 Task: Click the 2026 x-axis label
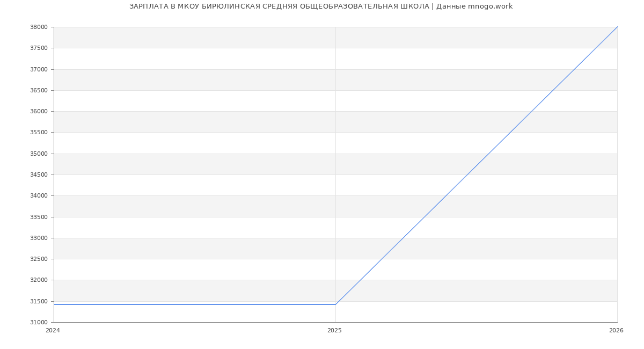pyautogui.click(x=616, y=331)
